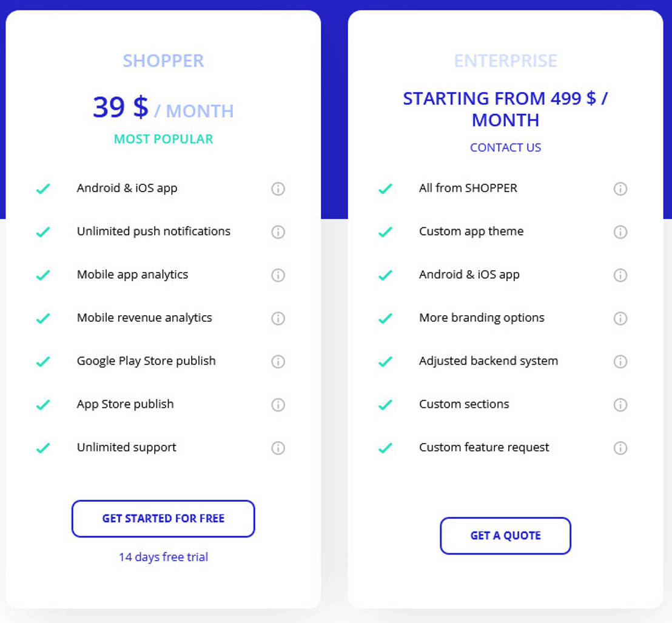Show info for Google Play Store publish

278,362
